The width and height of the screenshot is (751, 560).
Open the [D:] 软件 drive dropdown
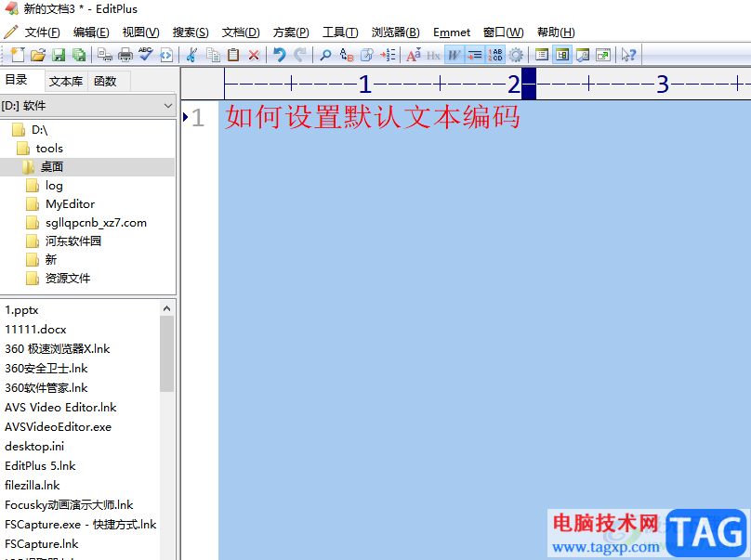tap(87, 105)
